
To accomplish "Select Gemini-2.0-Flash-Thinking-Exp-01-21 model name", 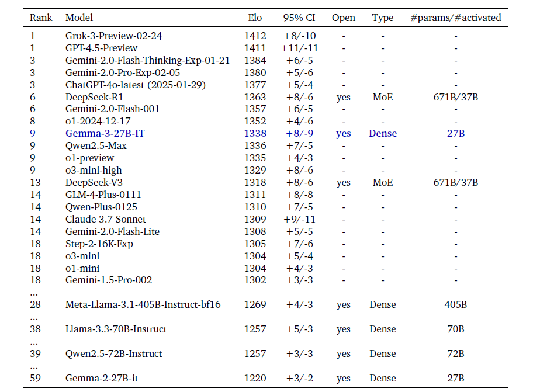I will click(147, 61).
